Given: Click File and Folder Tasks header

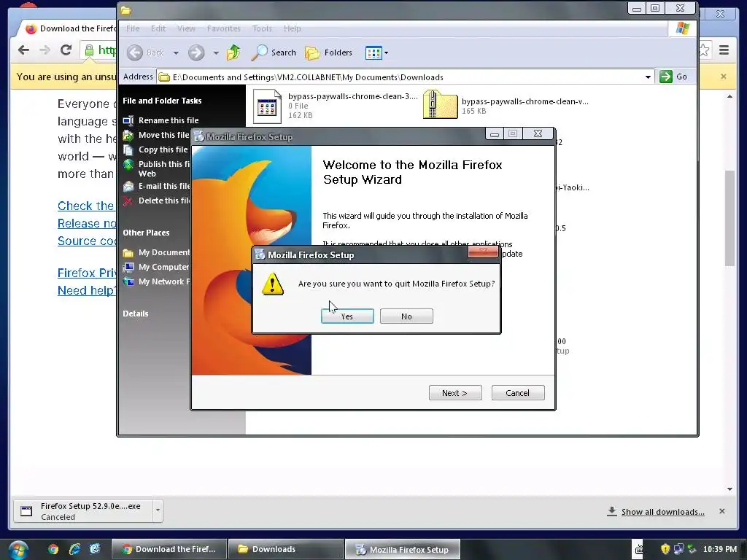Looking at the screenshot, I should click(162, 101).
